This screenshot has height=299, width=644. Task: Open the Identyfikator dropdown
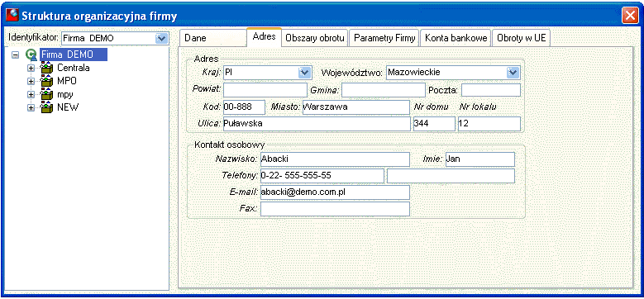(x=162, y=39)
